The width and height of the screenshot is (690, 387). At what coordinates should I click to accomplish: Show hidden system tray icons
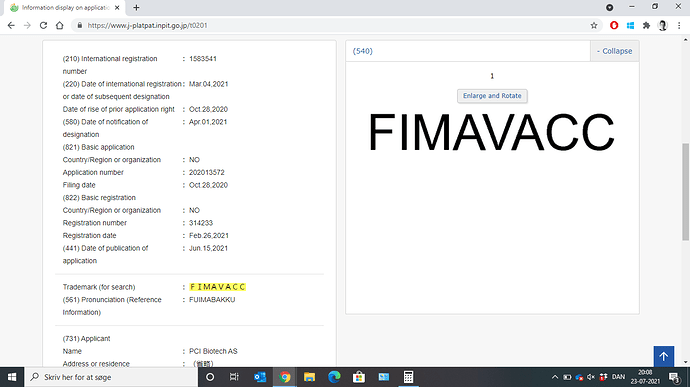(x=555, y=377)
